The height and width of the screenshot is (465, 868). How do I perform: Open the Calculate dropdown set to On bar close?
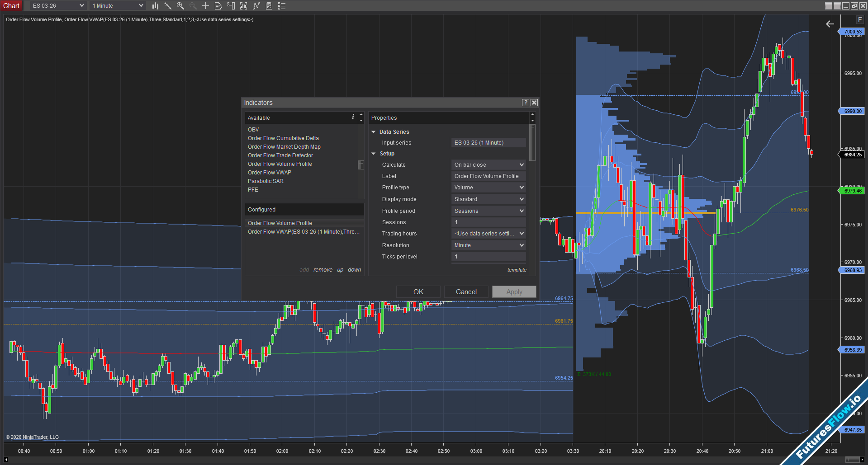(x=489, y=165)
